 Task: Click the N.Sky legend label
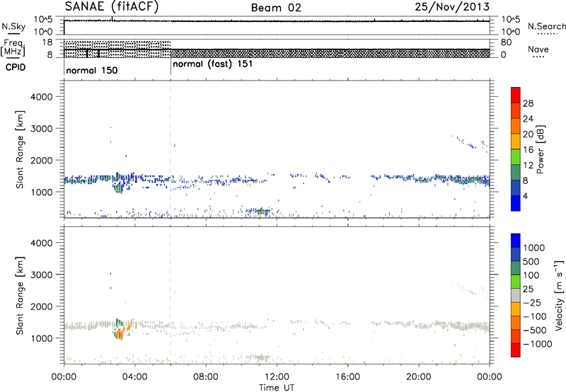click(13, 26)
